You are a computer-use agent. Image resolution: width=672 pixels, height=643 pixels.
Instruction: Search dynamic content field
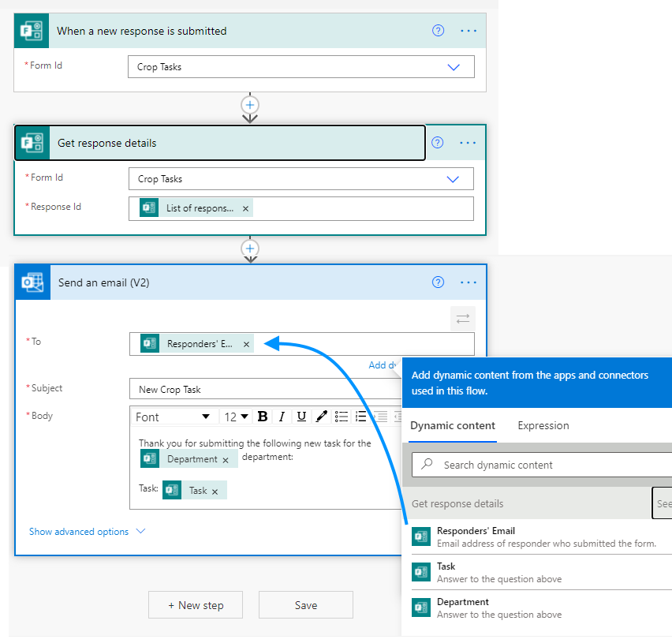coord(542,465)
